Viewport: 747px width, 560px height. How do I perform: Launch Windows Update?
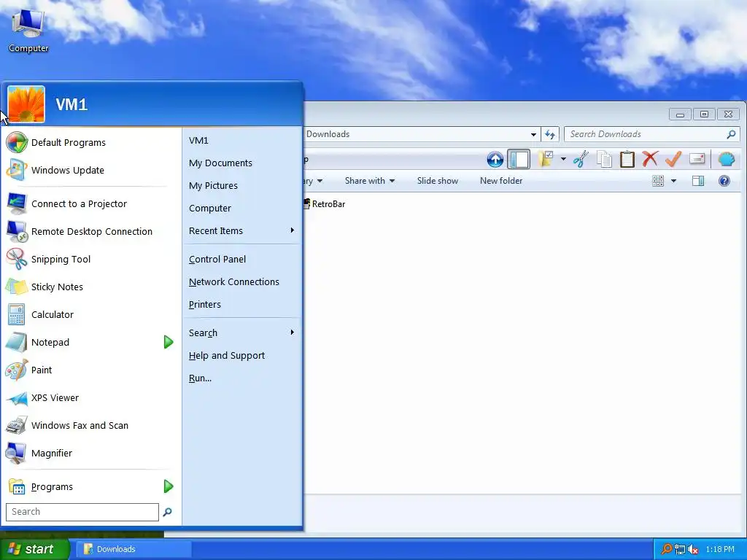(89, 170)
